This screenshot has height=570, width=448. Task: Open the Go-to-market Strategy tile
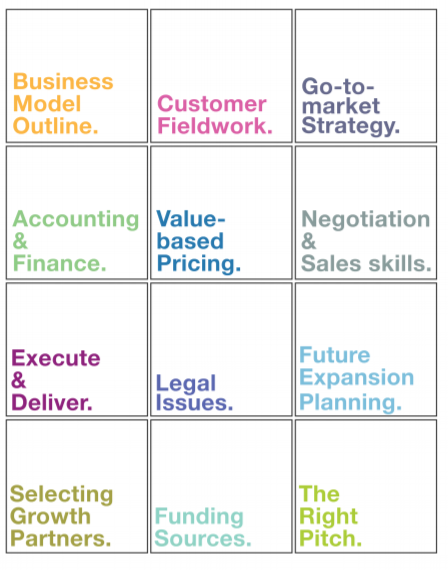(x=366, y=76)
